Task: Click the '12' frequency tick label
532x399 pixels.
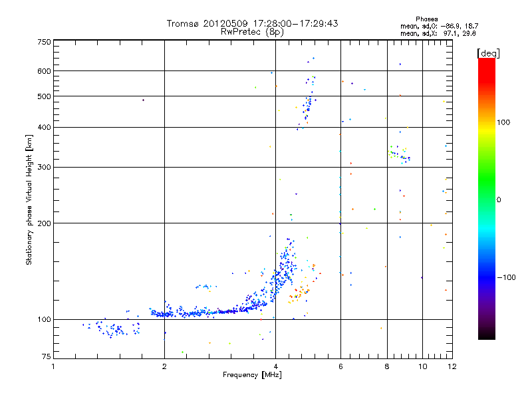Action: pos(452,366)
